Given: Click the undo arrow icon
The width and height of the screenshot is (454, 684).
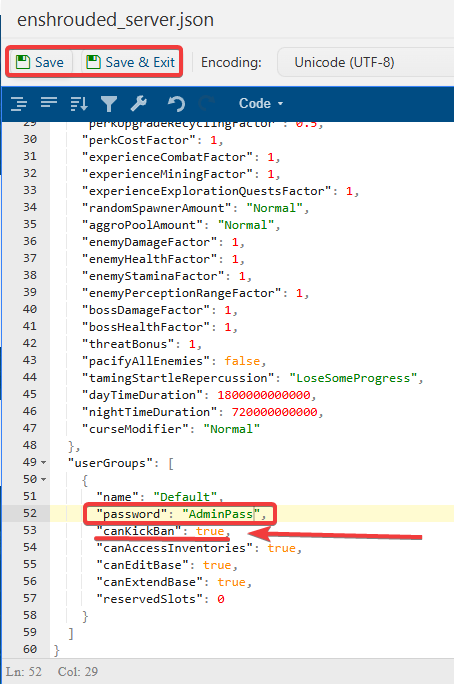Looking at the screenshot, I should tap(177, 103).
